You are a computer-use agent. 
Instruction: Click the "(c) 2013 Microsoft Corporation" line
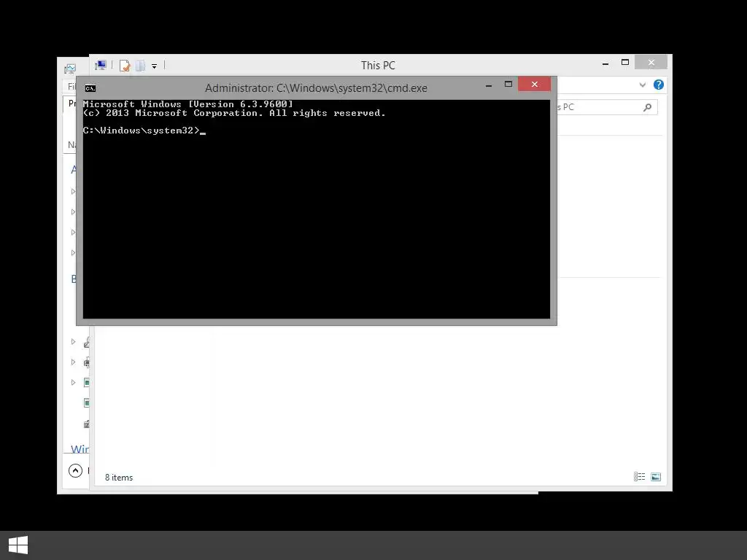click(x=234, y=113)
